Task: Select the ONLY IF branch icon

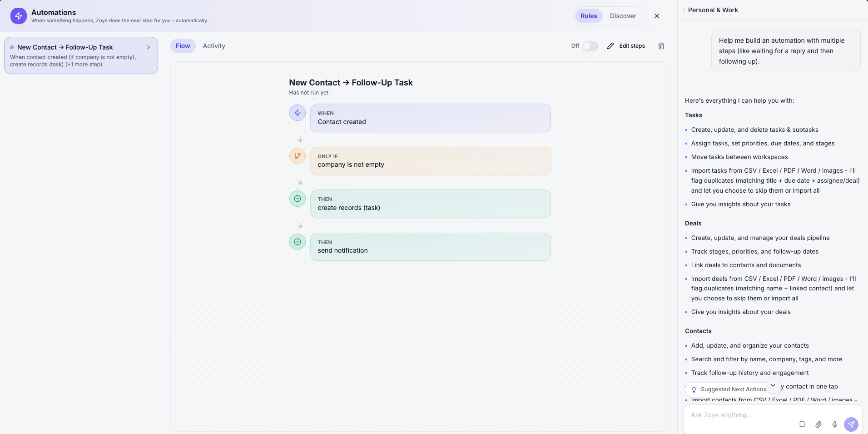Action: pyautogui.click(x=298, y=156)
